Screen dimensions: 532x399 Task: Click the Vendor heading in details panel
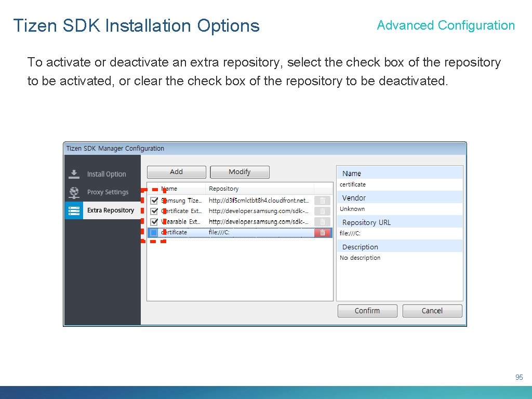tap(354, 198)
